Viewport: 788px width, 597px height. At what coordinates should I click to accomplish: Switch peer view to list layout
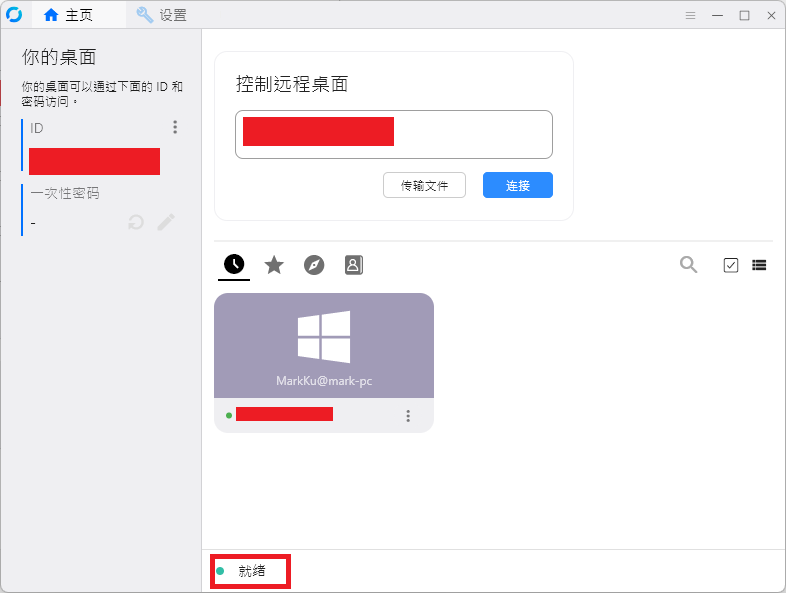[x=759, y=265]
